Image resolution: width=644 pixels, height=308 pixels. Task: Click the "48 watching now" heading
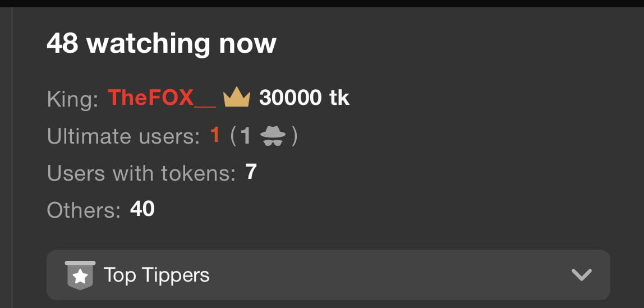click(162, 43)
